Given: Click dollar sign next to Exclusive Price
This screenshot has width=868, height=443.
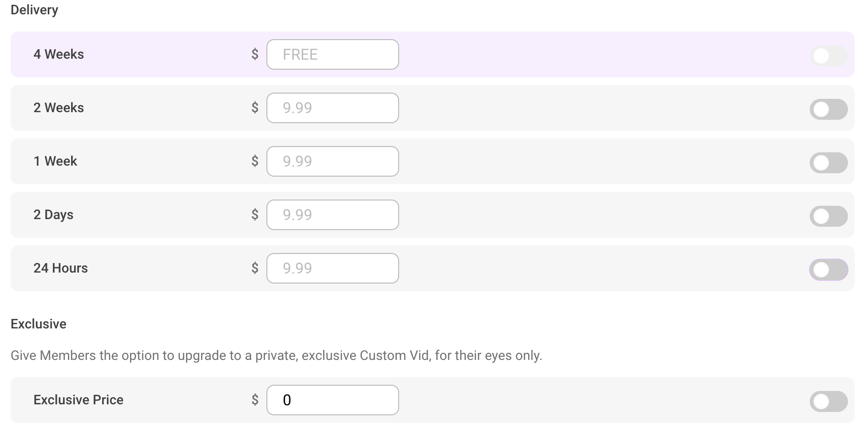Looking at the screenshot, I should 255,400.
